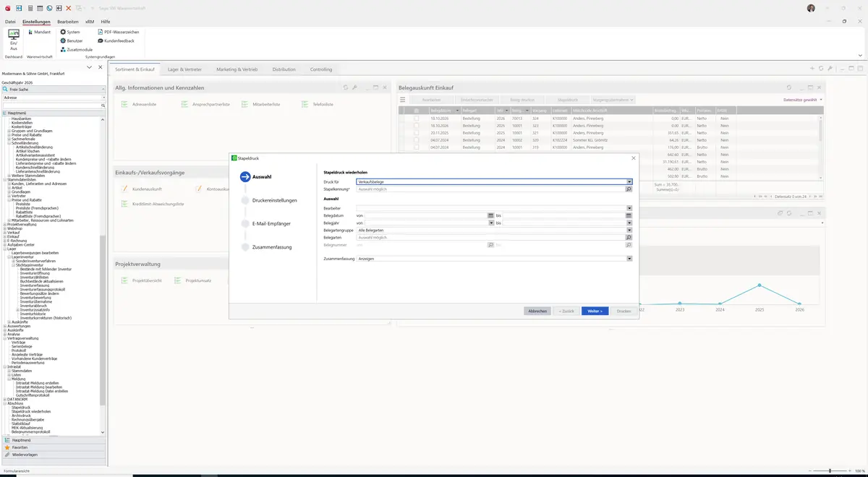Click the red X icon in quick access toolbar
This screenshot has width=868, height=477.
(x=68, y=8)
